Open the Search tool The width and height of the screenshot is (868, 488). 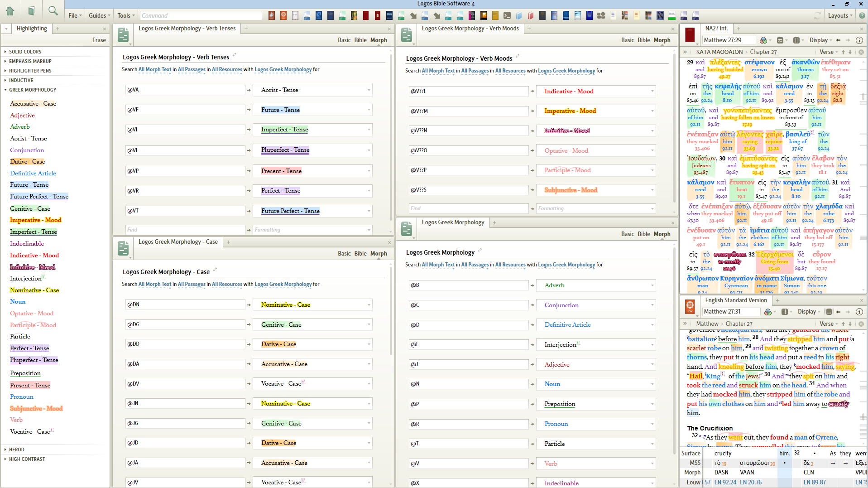pos(53,10)
